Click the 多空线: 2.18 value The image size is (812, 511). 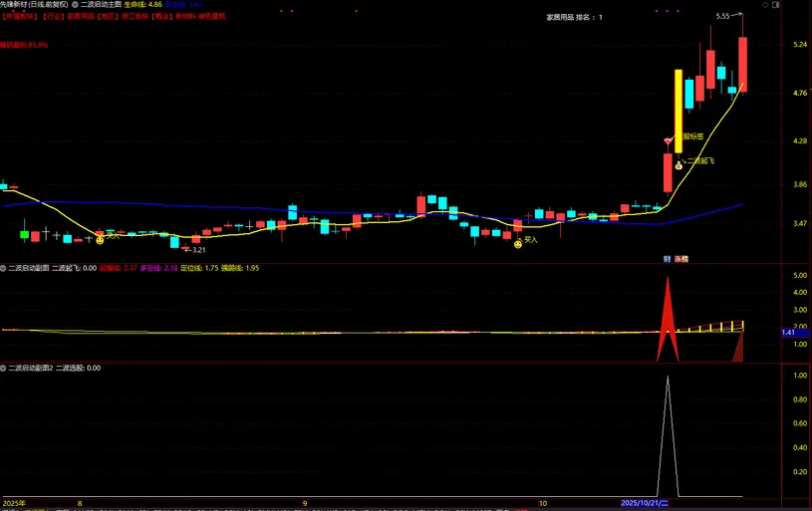click(x=159, y=268)
